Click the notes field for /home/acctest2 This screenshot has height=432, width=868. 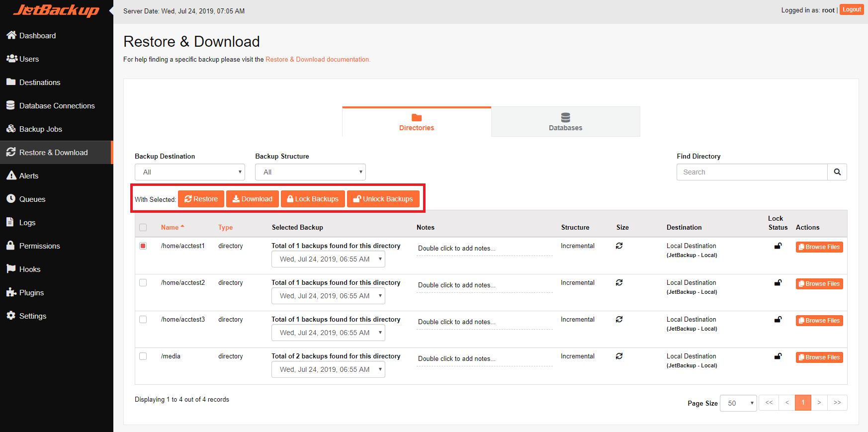point(485,285)
